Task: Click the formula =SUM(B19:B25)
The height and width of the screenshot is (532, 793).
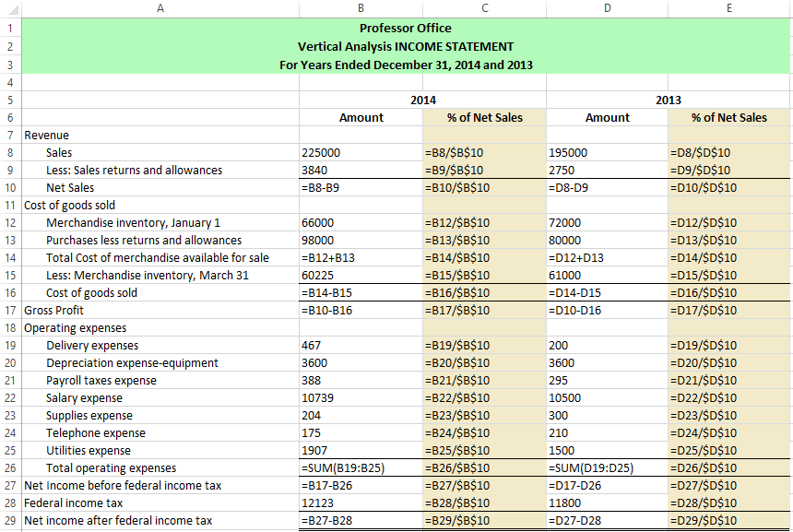Action: point(361,467)
